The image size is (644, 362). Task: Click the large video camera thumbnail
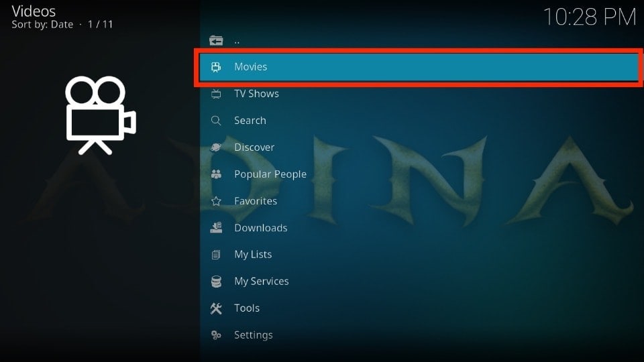101,115
